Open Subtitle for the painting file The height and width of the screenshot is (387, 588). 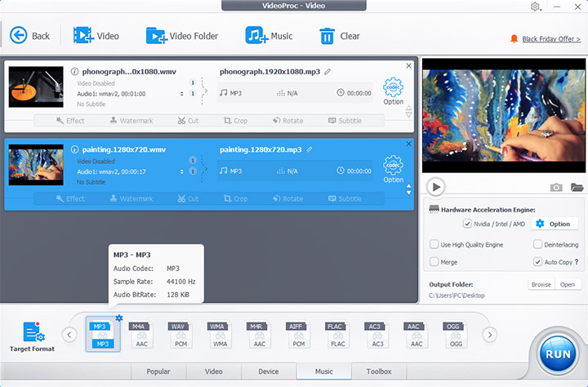pyautogui.click(x=345, y=198)
